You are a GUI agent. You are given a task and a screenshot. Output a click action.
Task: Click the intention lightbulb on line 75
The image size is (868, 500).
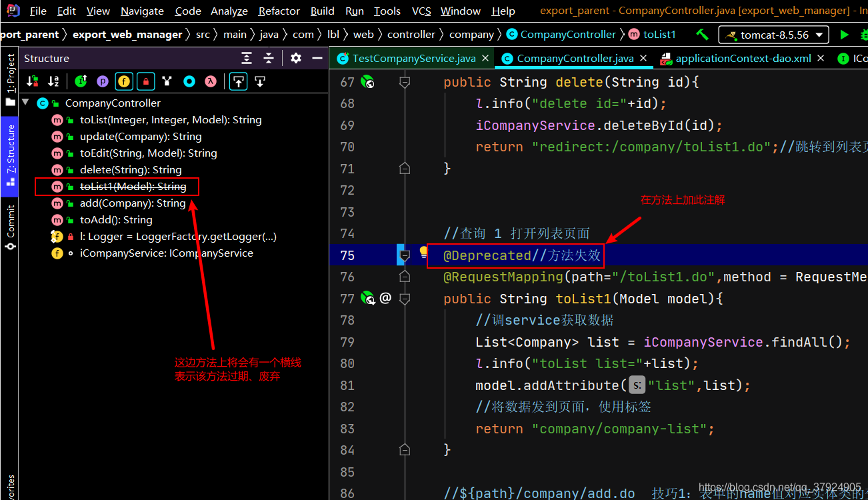click(423, 253)
